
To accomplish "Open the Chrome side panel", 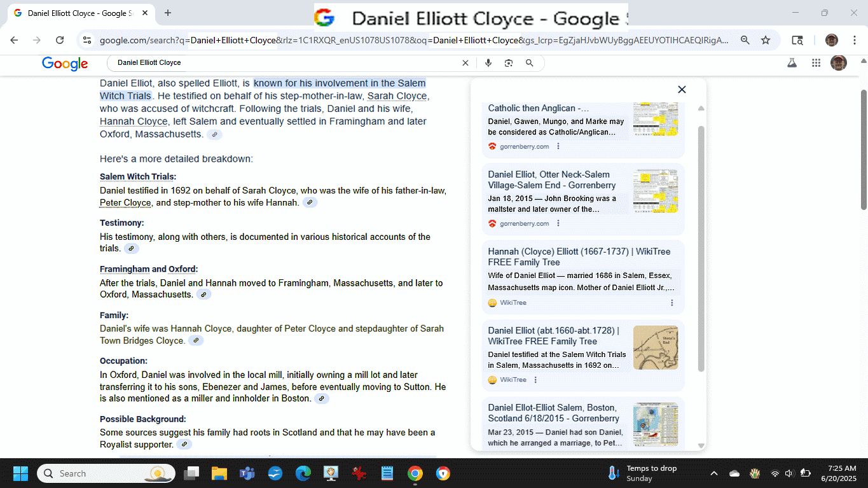I will pos(797,40).
